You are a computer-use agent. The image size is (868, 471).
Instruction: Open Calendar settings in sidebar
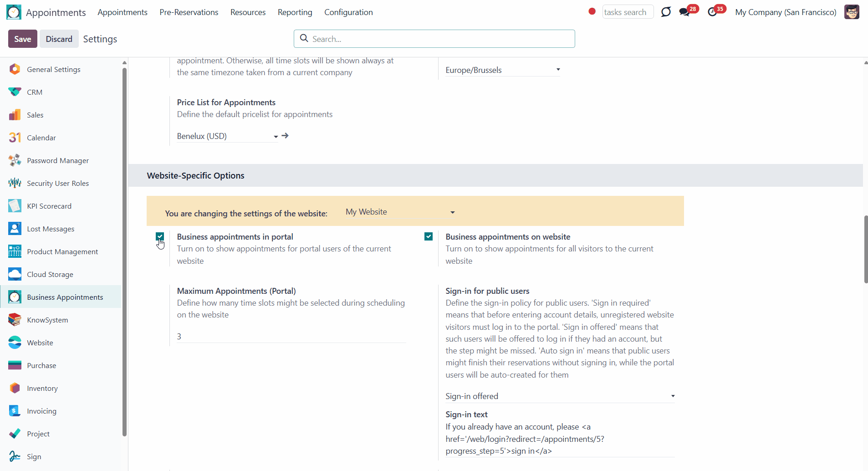[x=41, y=138]
